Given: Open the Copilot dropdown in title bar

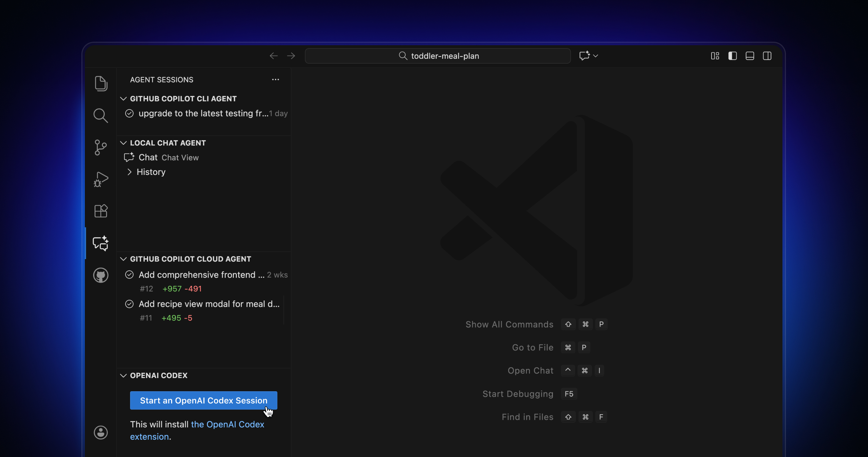Looking at the screenshot, I should pos(588,56).
